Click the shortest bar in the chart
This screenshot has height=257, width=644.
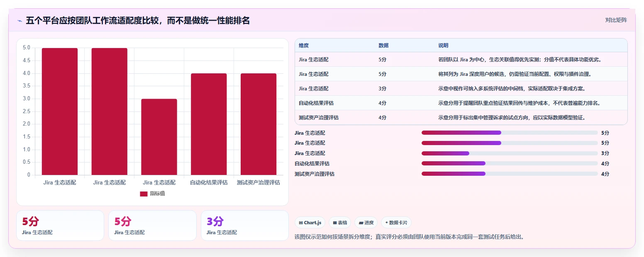pyautogui.click(x=159, y=137)
